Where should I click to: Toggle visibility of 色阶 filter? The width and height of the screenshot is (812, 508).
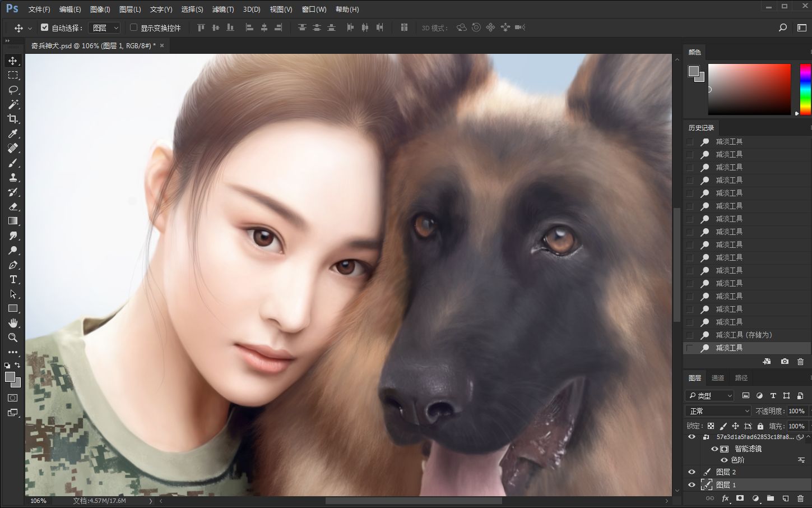click(724, 460)
